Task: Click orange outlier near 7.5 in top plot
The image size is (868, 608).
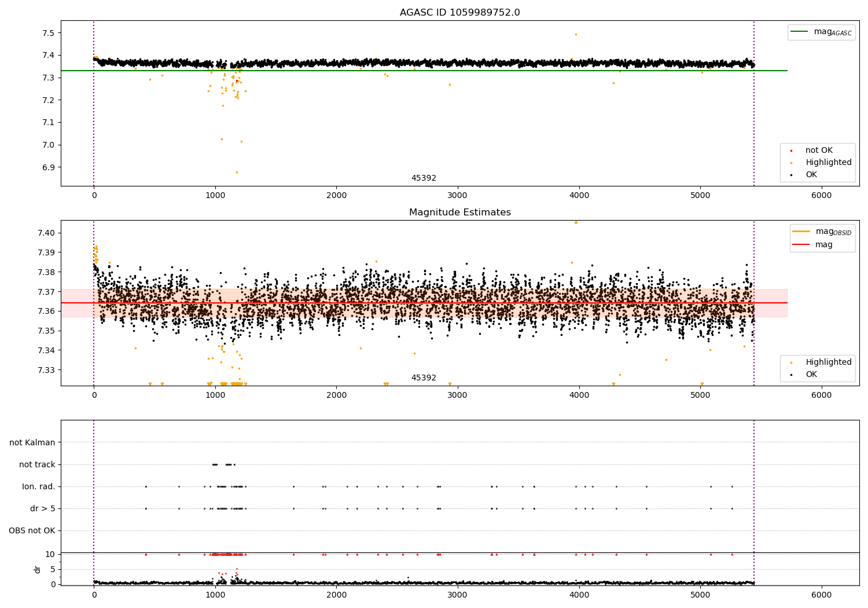Action: click(576, 34)
